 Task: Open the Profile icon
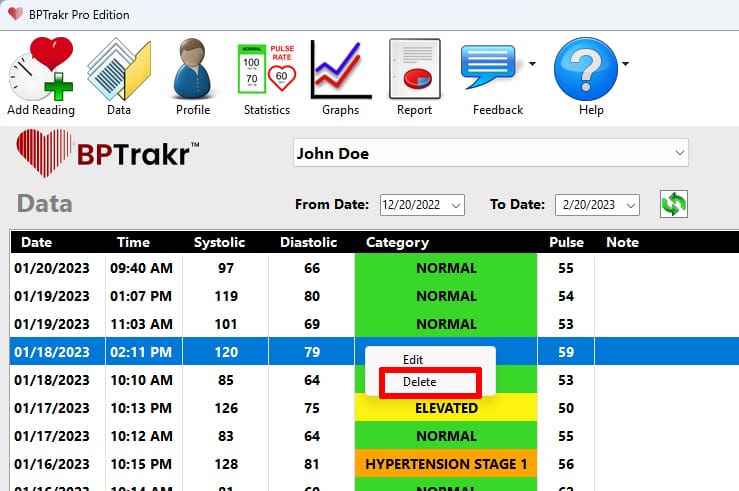pos(193,70)
